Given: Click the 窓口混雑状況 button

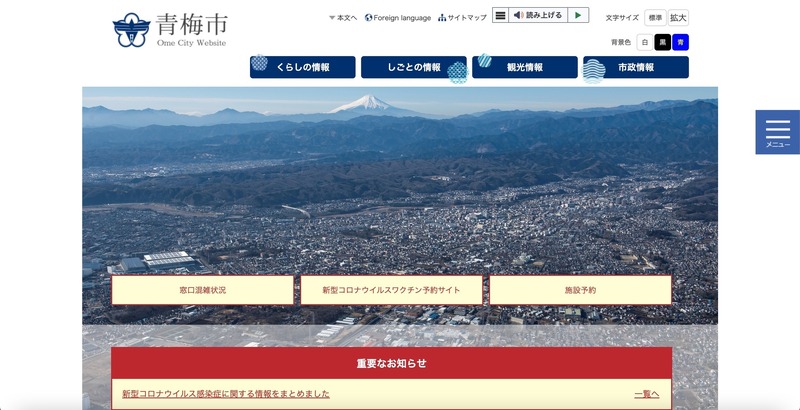Looking at the screenshot, I should [x=202, y=290].
